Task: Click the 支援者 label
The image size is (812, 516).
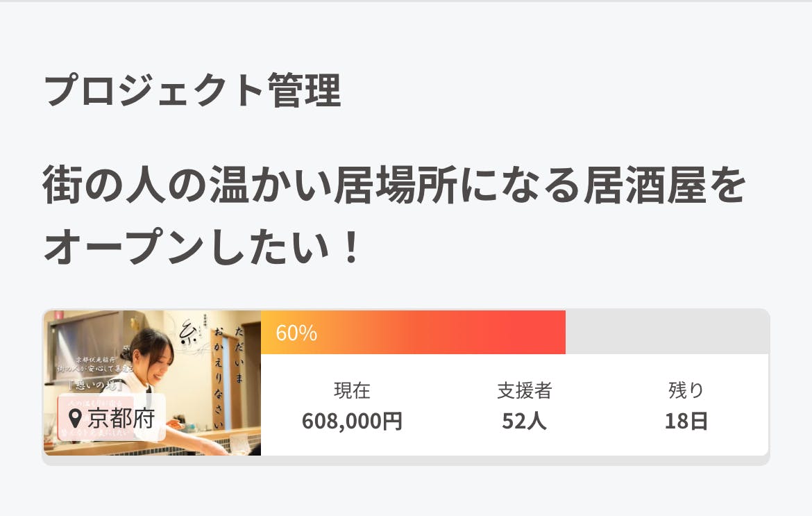Action: [x=524, y=390]
